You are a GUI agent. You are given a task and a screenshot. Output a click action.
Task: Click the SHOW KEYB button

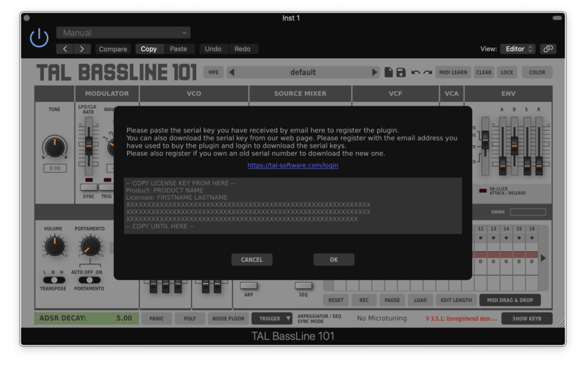click(527, 318)
